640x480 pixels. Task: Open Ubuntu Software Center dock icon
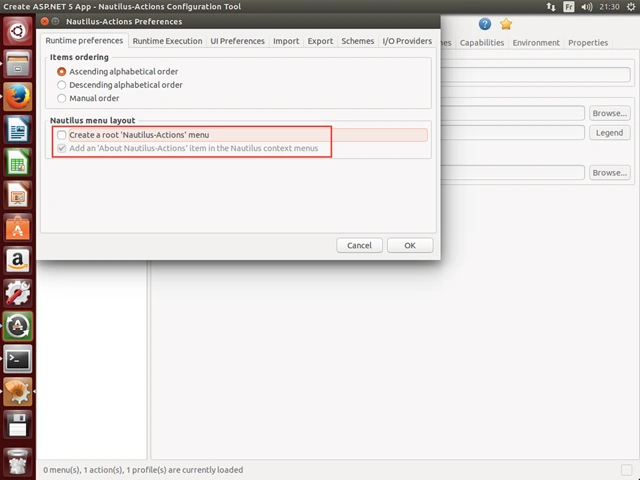click(x=18, y=228)
